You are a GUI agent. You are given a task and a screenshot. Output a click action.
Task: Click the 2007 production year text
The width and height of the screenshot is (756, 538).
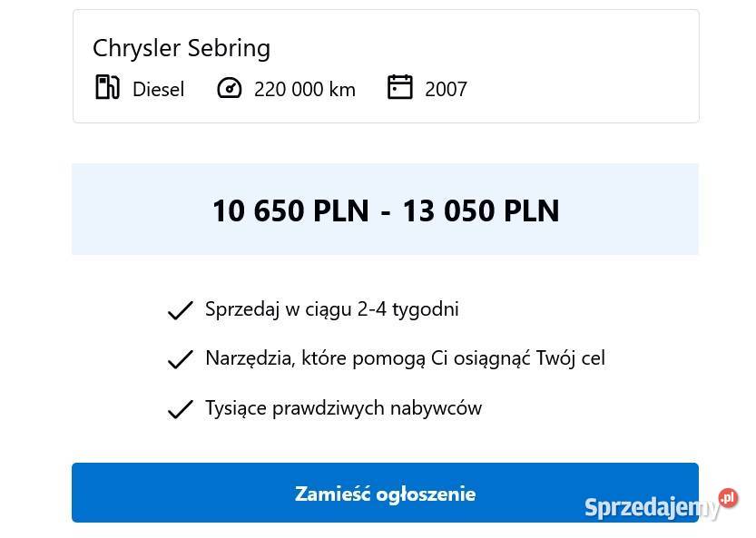(446, 89)
